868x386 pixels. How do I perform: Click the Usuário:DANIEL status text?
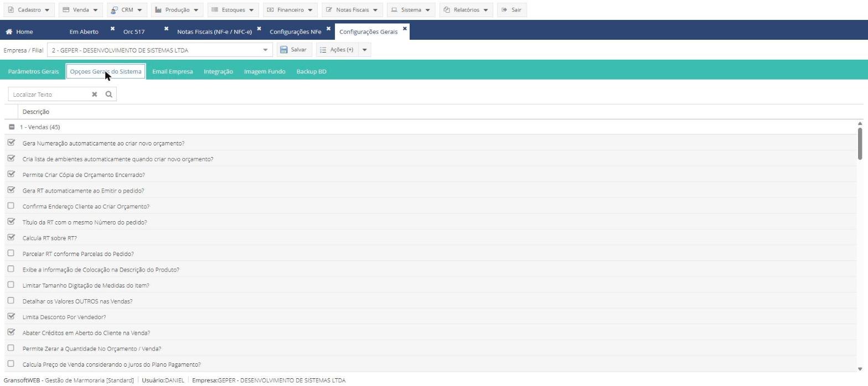(x=163, y=380)
